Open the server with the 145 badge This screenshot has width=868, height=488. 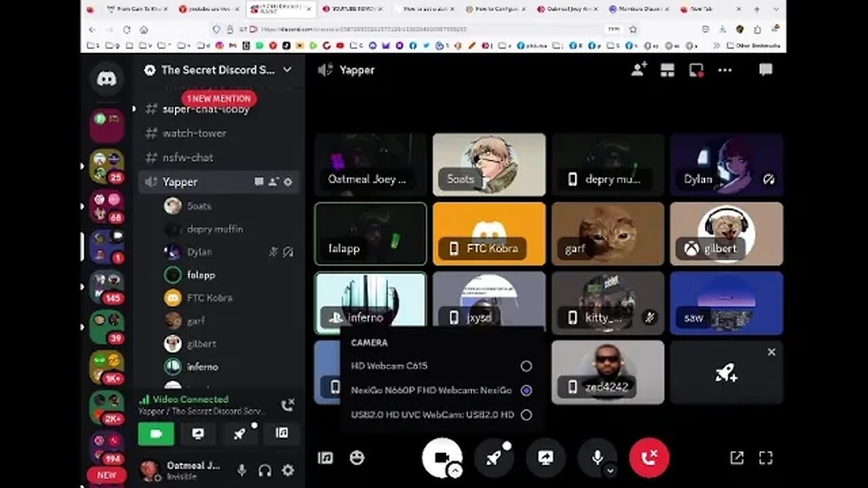pos(106,286)
